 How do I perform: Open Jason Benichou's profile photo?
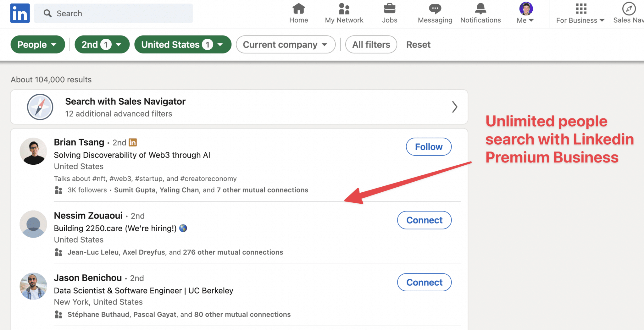click(33, 286)
